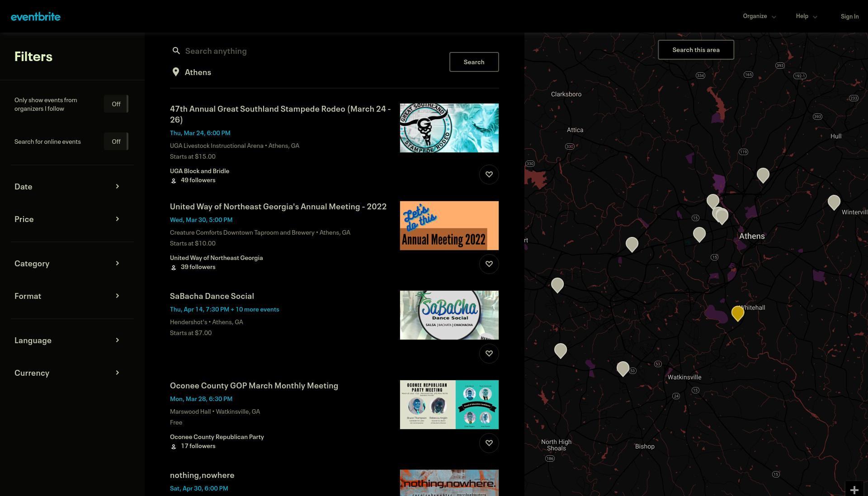The height and width of the screenshot is (496, 868).
Task: Expand the Currency filter
Action: tap(68, 373)
